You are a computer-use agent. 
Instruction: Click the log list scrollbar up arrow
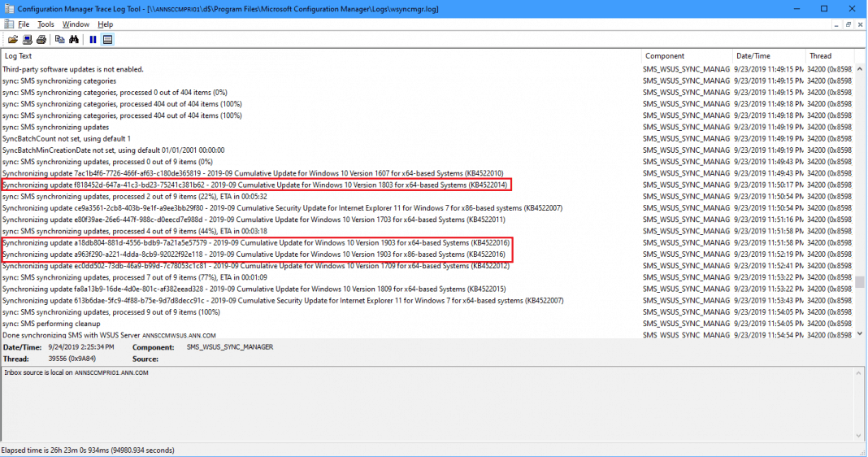pos(860,69)
